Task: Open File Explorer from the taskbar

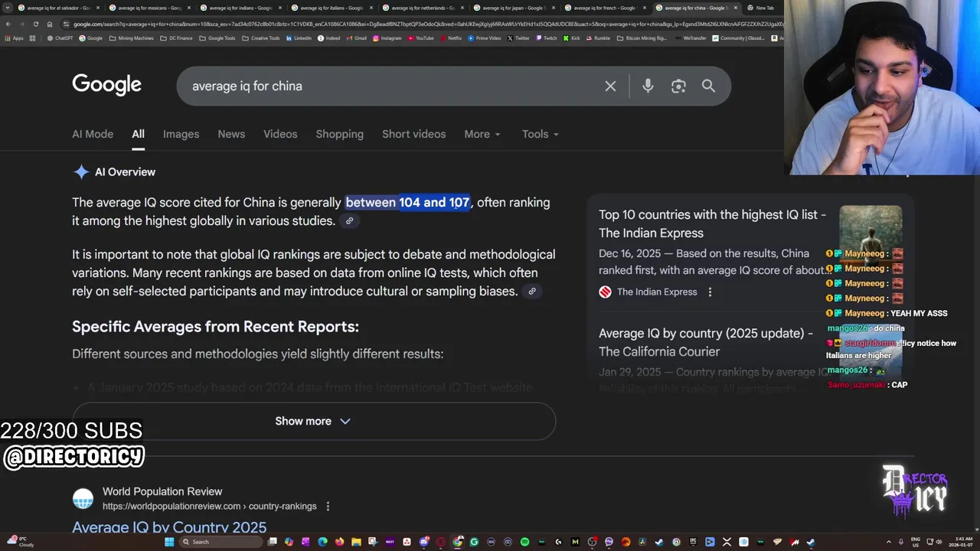Action: (x=356, y=542)
